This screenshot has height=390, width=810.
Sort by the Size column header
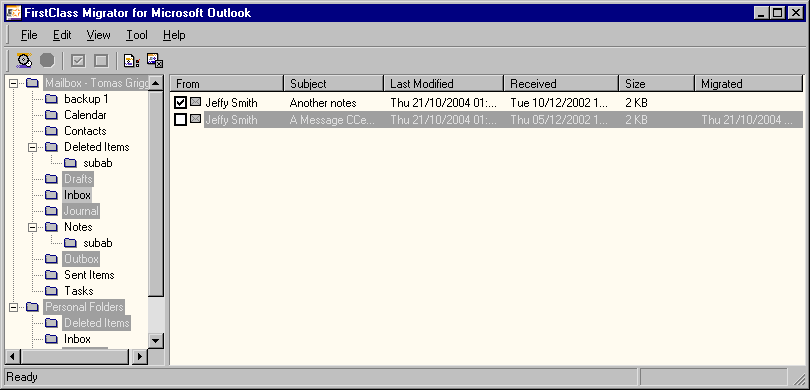[657, 84]
